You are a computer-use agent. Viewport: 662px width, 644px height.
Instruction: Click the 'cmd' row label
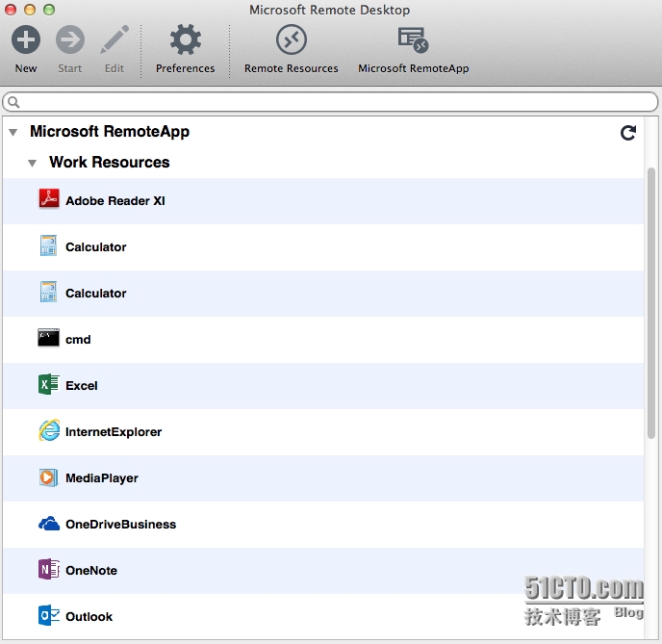pyautogui.click(x=78, y=340)
